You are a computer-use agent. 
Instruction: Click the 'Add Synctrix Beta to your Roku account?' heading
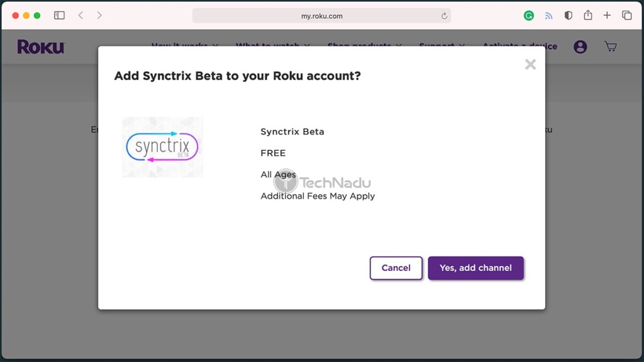point(237,76)
